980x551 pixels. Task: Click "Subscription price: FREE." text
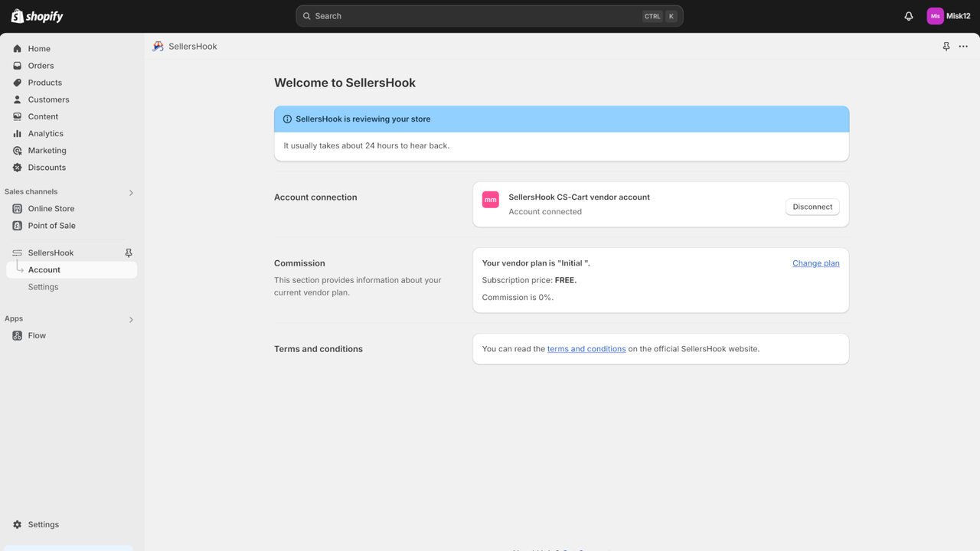coord(530,280)
